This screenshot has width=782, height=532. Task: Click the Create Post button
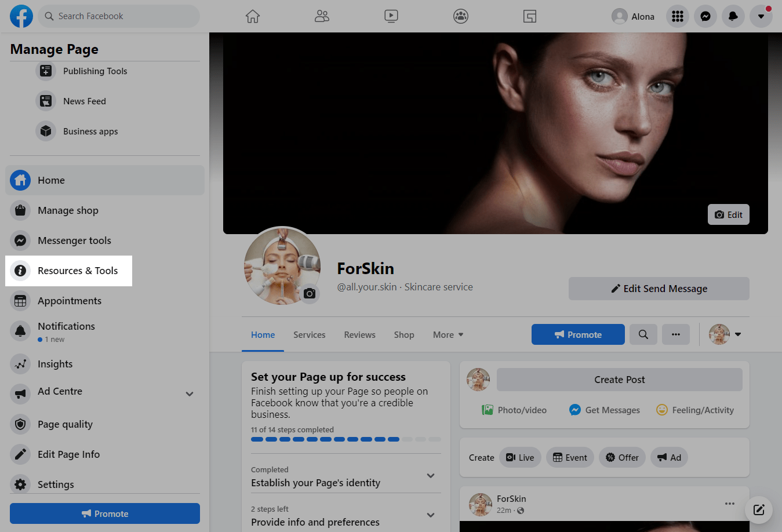[x=619, y=380]
